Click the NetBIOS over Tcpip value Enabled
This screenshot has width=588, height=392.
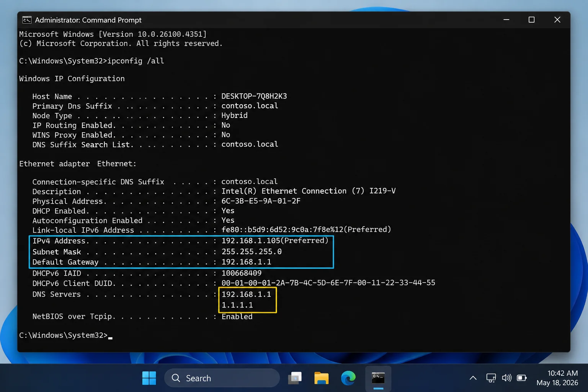pyautogui.click(x=237, y=317)
